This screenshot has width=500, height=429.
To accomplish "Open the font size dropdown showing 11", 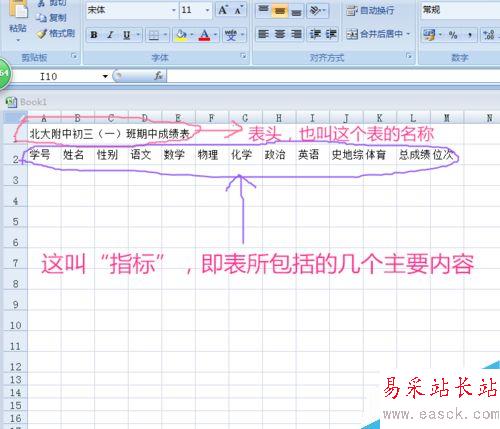I will coord(207,10).
